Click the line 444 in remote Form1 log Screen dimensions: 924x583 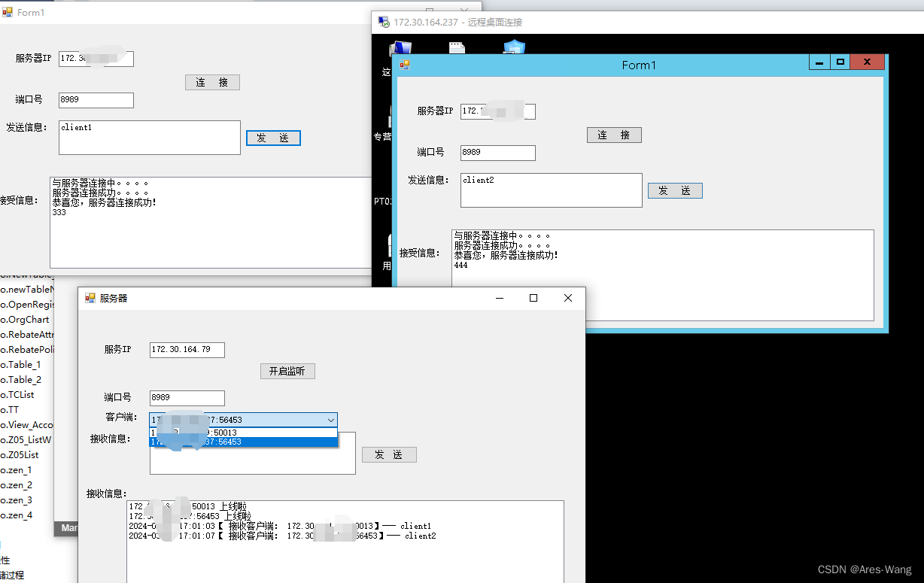(460, 266)
